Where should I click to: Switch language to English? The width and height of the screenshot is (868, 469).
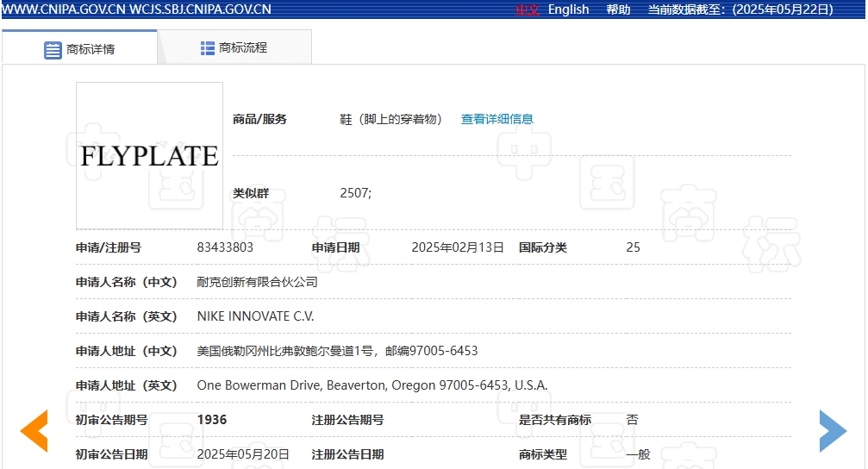click(x=569, y=10)
